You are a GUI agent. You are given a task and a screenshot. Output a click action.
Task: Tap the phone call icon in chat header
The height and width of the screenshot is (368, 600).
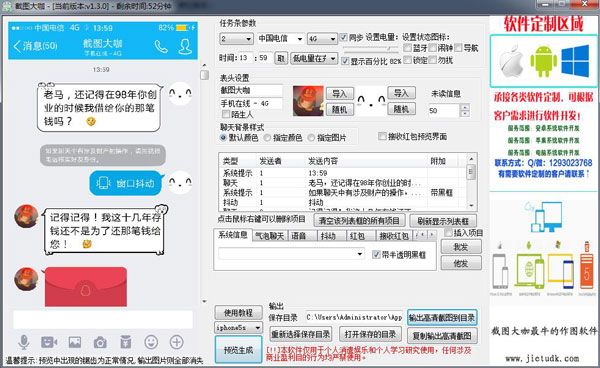tap(161, 47)
